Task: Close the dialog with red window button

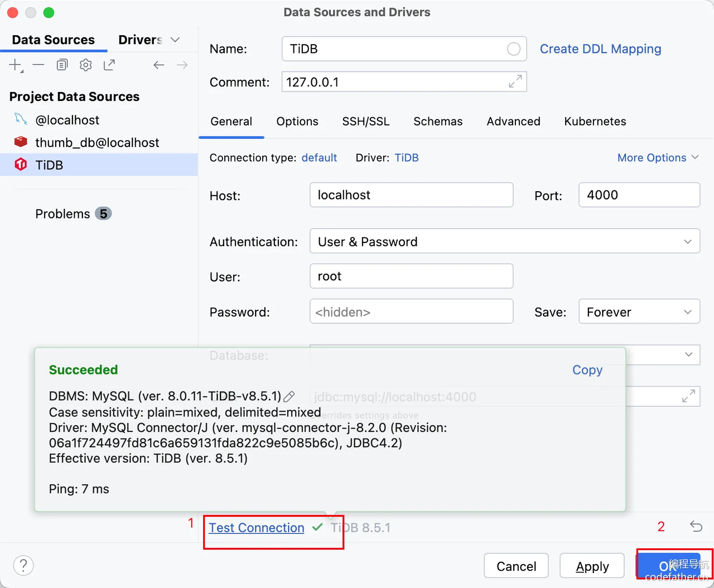Action: (x=13, y=12)
